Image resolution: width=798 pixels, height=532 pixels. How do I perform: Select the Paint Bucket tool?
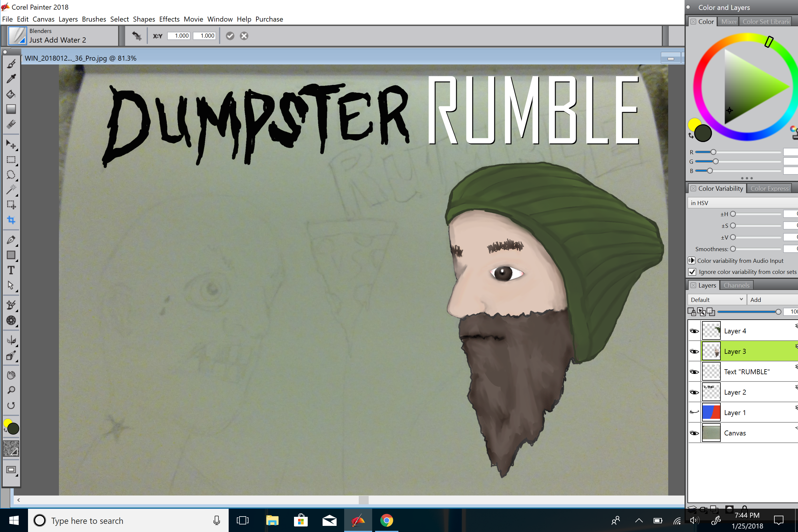(11, 94)
